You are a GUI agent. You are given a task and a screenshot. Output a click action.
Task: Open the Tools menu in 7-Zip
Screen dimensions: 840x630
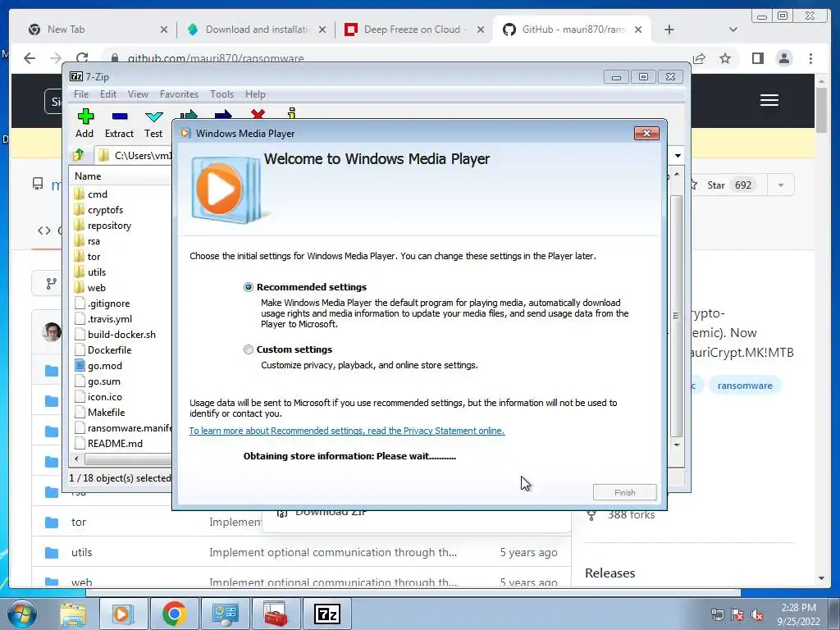(x=221, y=94)
